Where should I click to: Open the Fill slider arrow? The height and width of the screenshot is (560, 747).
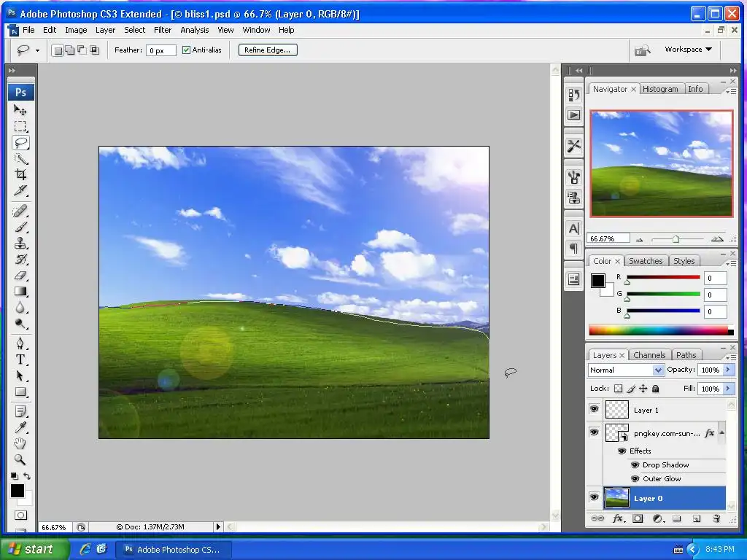(x=728, y=389)
